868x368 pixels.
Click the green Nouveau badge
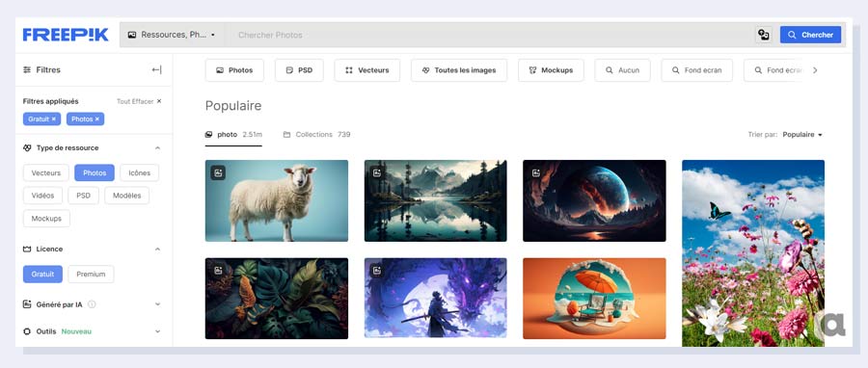tap(76, 331)
